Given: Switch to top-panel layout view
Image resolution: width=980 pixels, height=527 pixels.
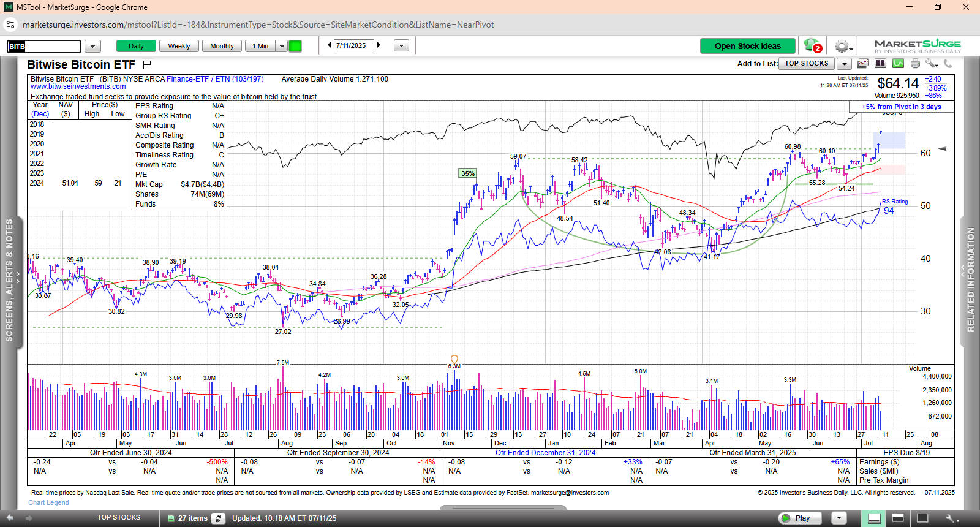Looking at the screenshot, I should click(x=897, y=518).
